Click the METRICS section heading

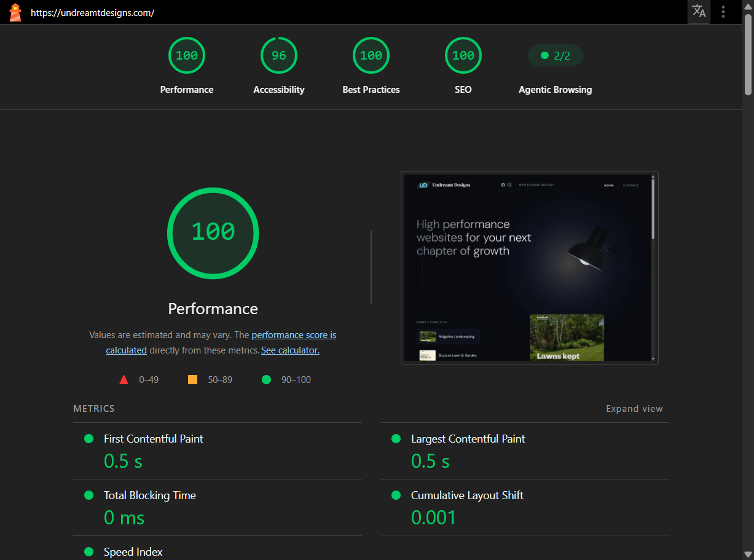(94, 409)
